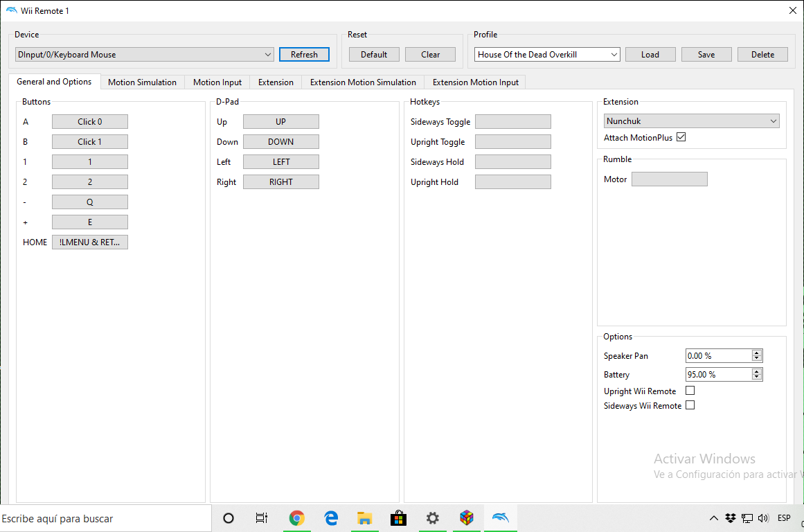Screen dimensions: 804x532
Task: Open the colorful cube app in the taskbar
Action: pos(467,518)
